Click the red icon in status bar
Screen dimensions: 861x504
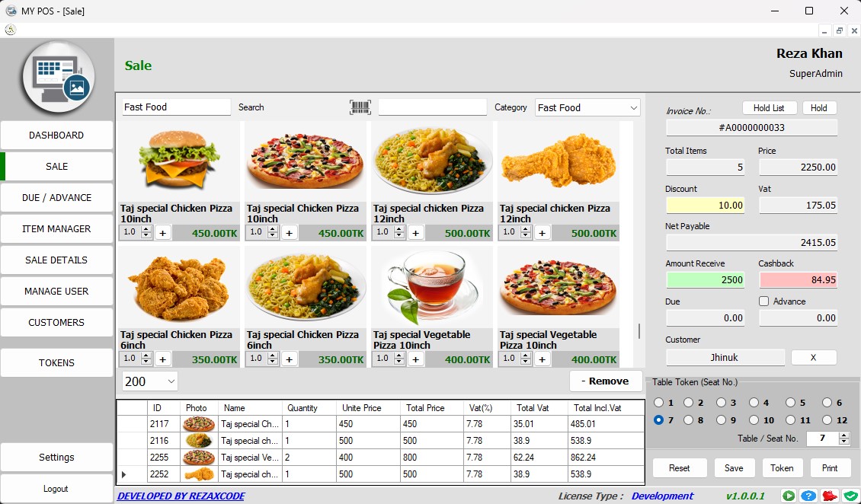[830, 496]
